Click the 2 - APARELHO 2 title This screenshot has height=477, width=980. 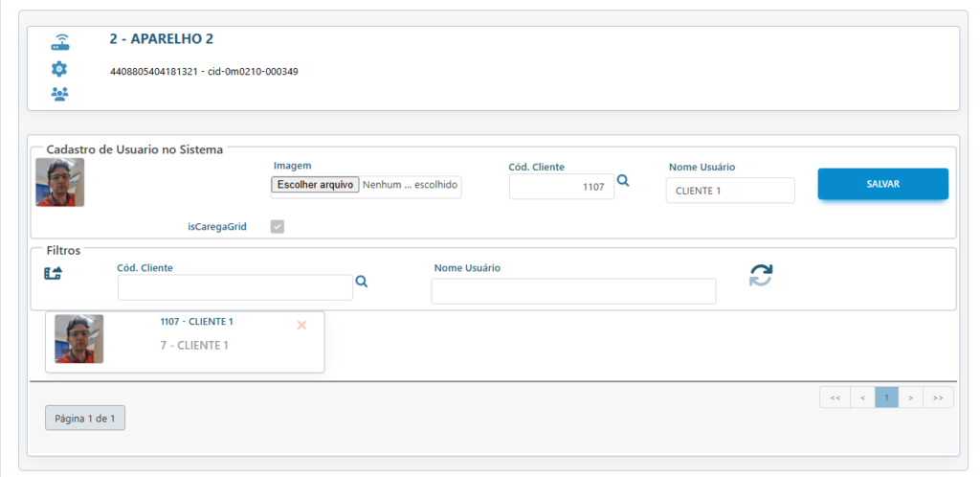tap(161, 38)
